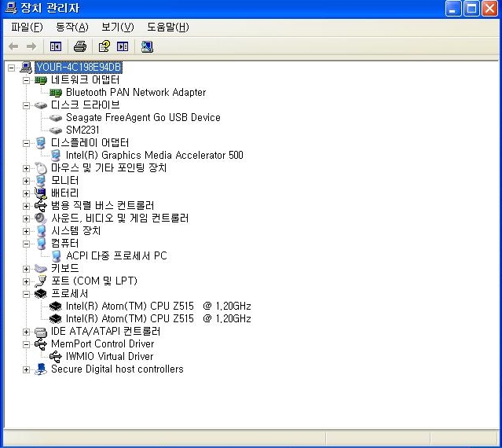Viewport: 502px width, 448px height.
Task: Expand the 시스템 장치 category
Action: 26,232
